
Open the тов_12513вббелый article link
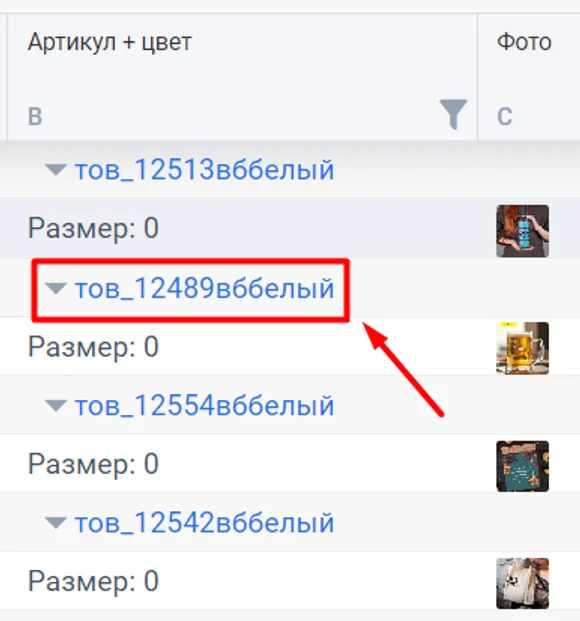click(204, 170)
